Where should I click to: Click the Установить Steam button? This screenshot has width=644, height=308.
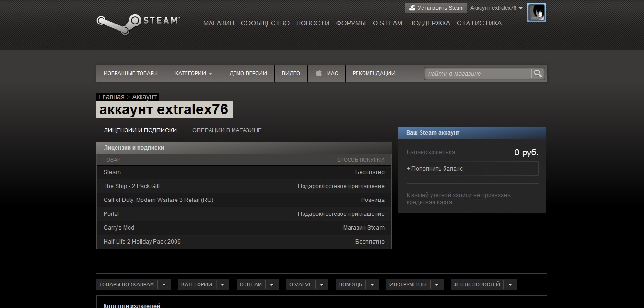pos(436,8)
